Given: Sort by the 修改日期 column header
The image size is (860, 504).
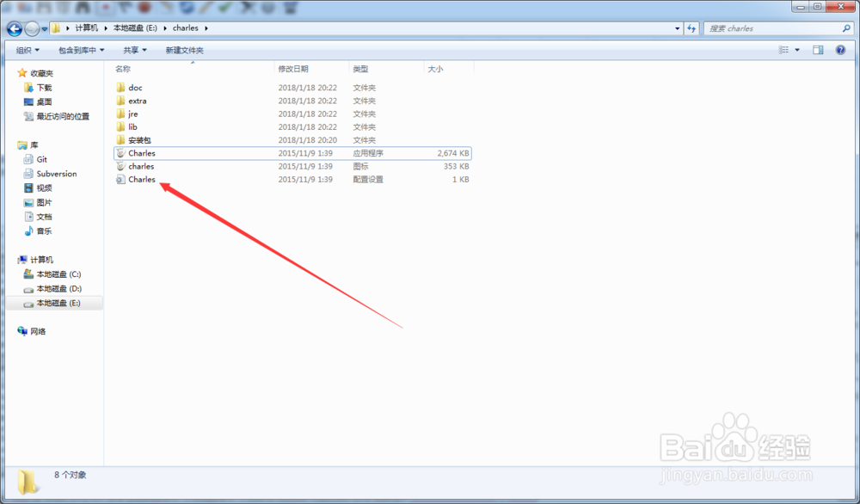Looking at the screenshot, I should (x=293, y=69).
